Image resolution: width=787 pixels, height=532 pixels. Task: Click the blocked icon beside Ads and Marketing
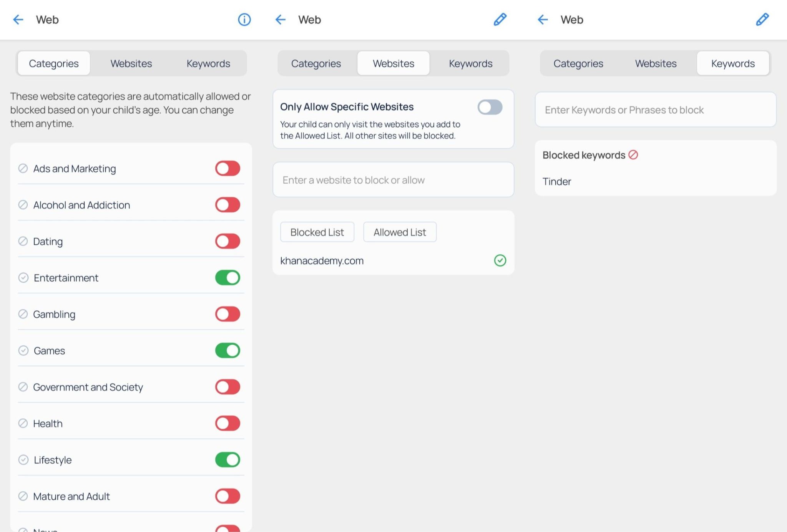click(x=23, y=168)
